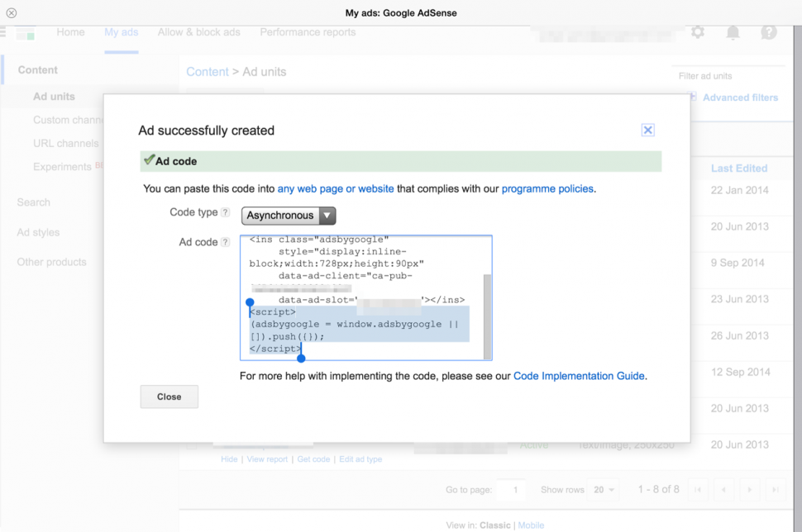
Task: Open Search in the sidebar
Action: [x=34, y=202]
